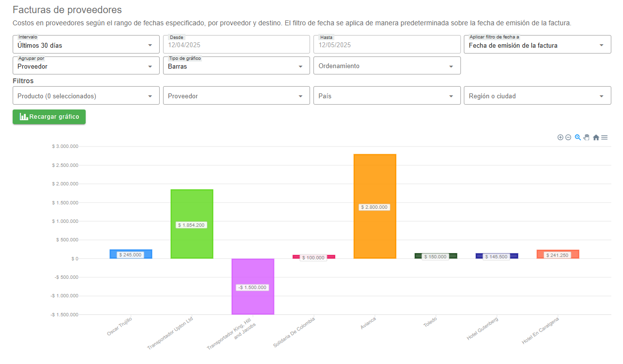Click the zoom out icon on chart toolbar
This screenshot has height=364, width=623.
[x=568, y=138]
